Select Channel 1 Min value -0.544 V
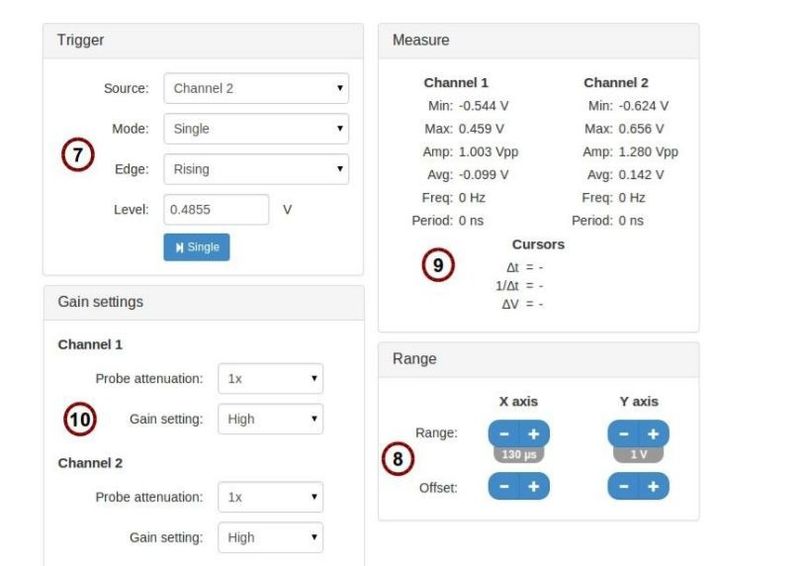This screenshot has height=566, width=800. click(483, 106)
